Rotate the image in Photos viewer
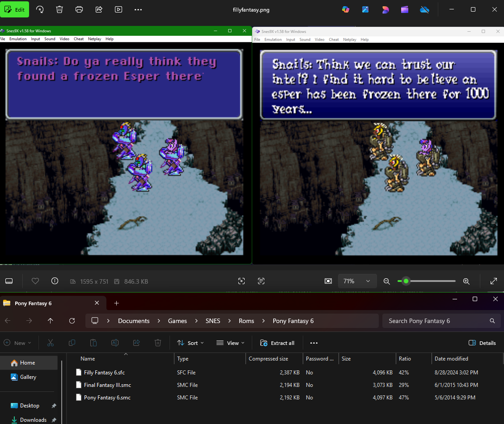 click(40, 10)
